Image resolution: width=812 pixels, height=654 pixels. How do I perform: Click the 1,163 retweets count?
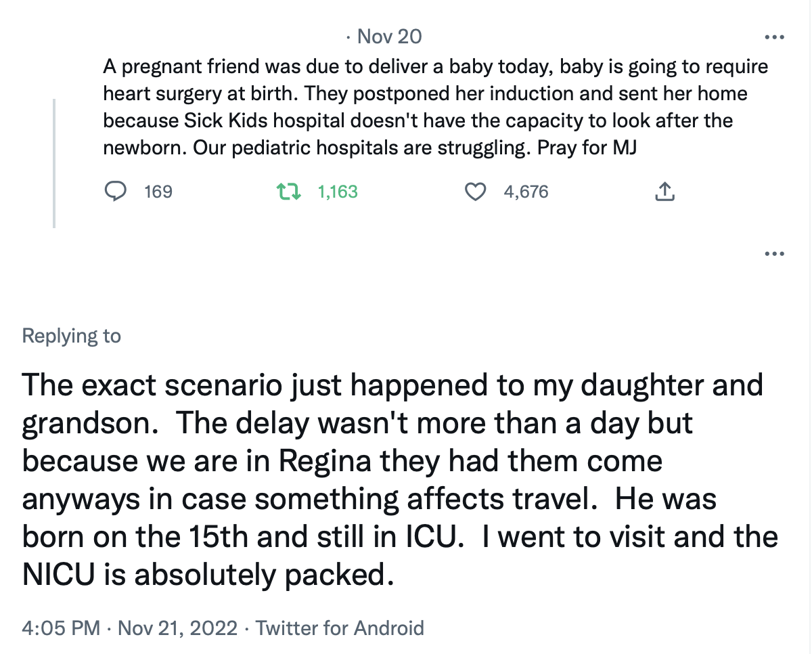coord(337,192)
